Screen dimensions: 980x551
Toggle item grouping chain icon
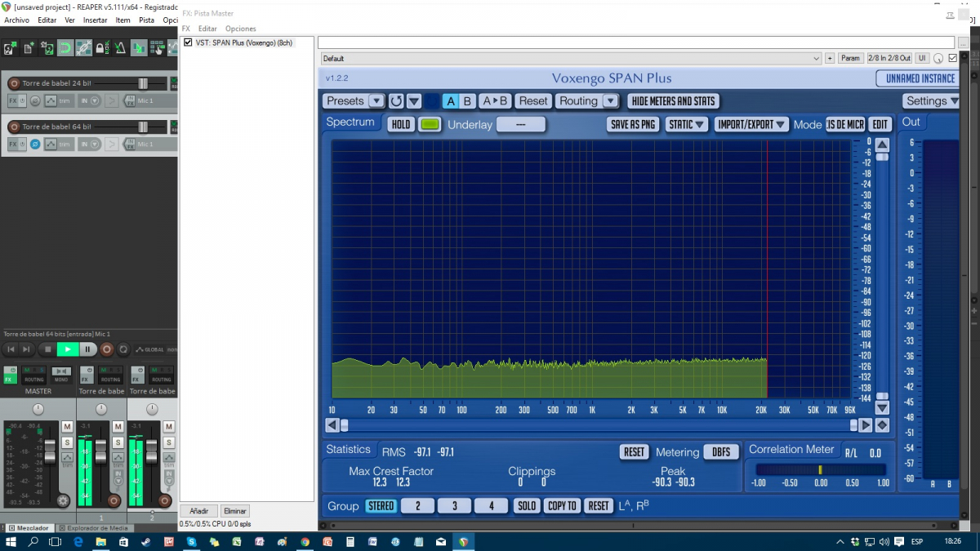pos(83,48)
